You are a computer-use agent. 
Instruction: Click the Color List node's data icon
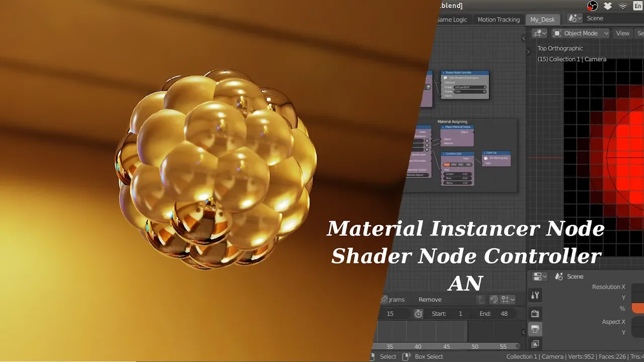coord(487,158)
